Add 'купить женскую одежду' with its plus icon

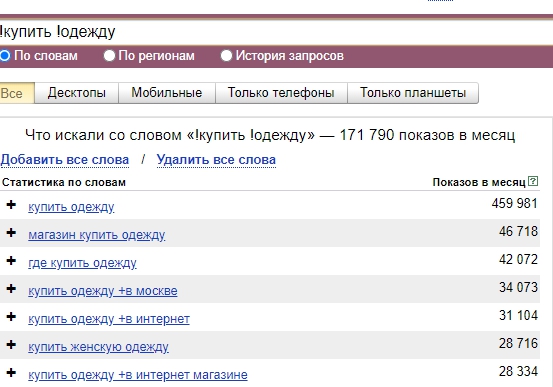pos(11,344)
